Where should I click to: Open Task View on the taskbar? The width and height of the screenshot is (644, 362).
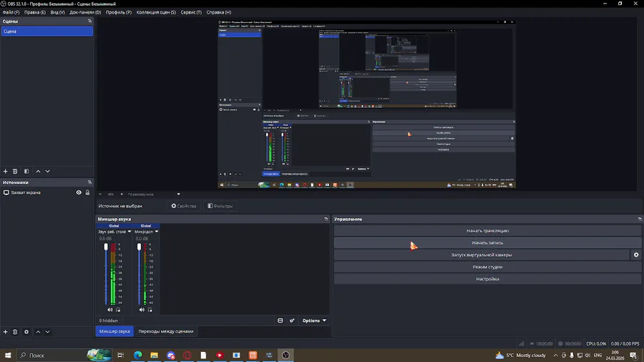[121, 355]
